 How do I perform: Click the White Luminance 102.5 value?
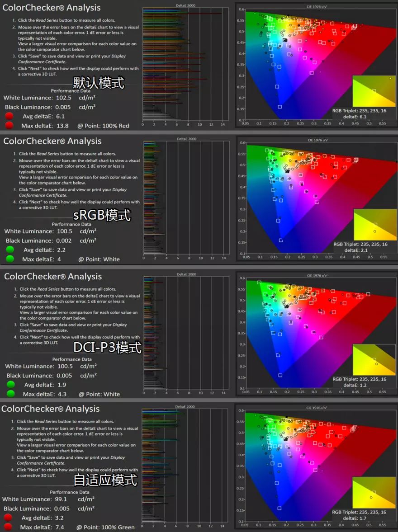tap(64, 98)
